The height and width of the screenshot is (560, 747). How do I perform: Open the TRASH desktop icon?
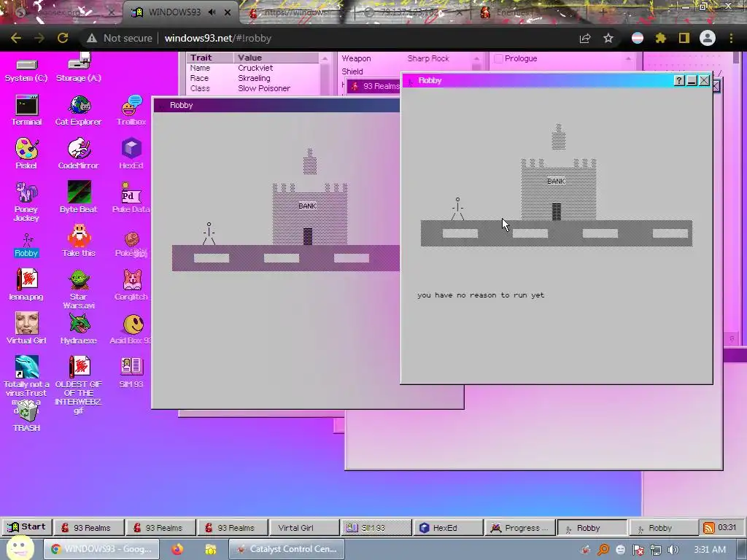26,416
